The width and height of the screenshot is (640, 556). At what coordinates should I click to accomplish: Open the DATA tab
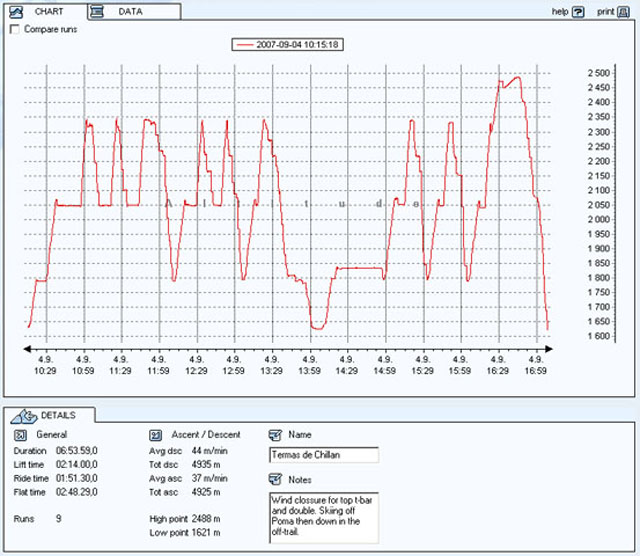[134, 11]
